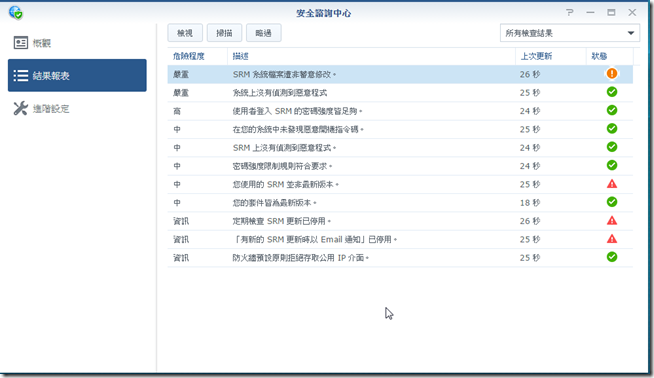This screenshot has height=378, width=654.
Task: Select row '使用者登入 SRM 的密碼強度皆足夠'
Action: click(x=400, y=111)
